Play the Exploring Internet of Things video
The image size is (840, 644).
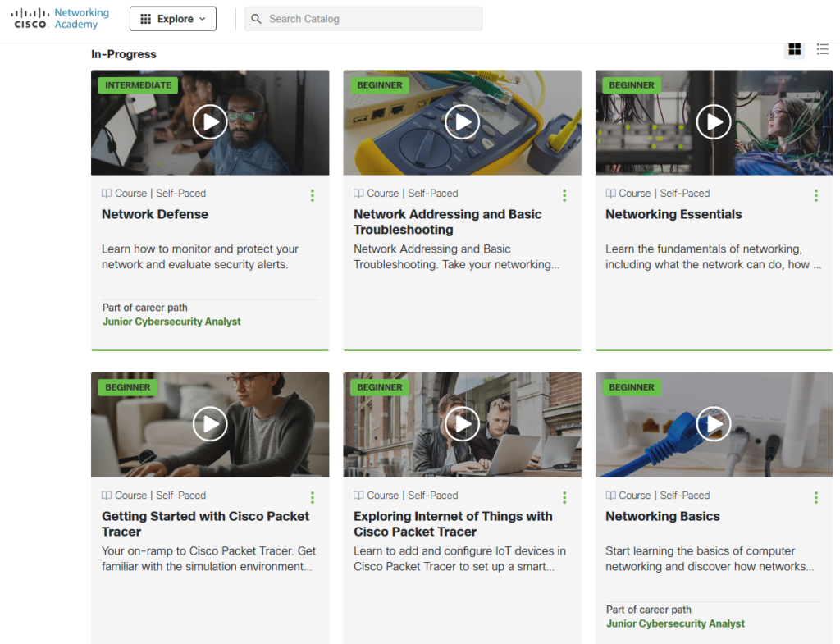click(463, 424)
